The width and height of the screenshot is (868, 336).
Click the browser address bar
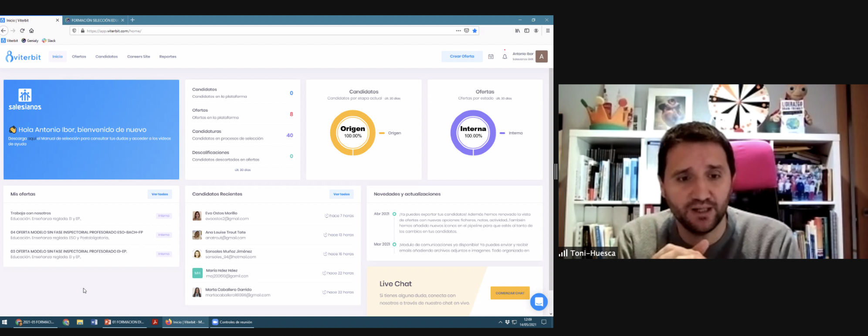coord(261,31)
